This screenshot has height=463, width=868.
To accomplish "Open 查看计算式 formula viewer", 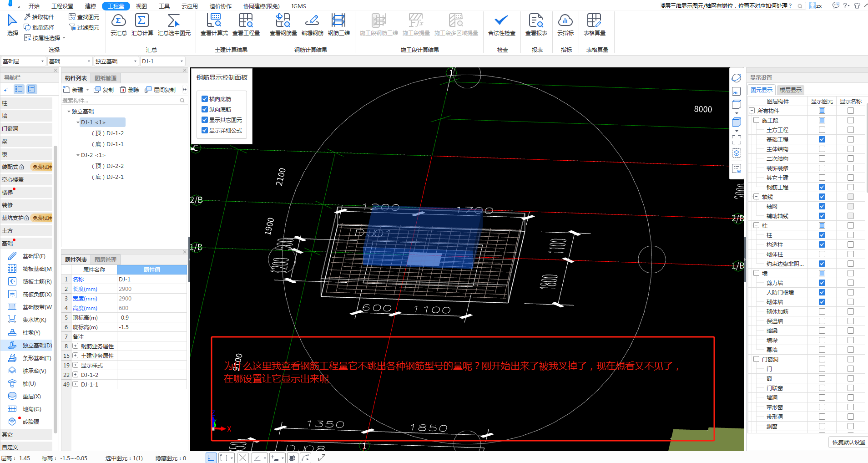I will coord(214,25).
